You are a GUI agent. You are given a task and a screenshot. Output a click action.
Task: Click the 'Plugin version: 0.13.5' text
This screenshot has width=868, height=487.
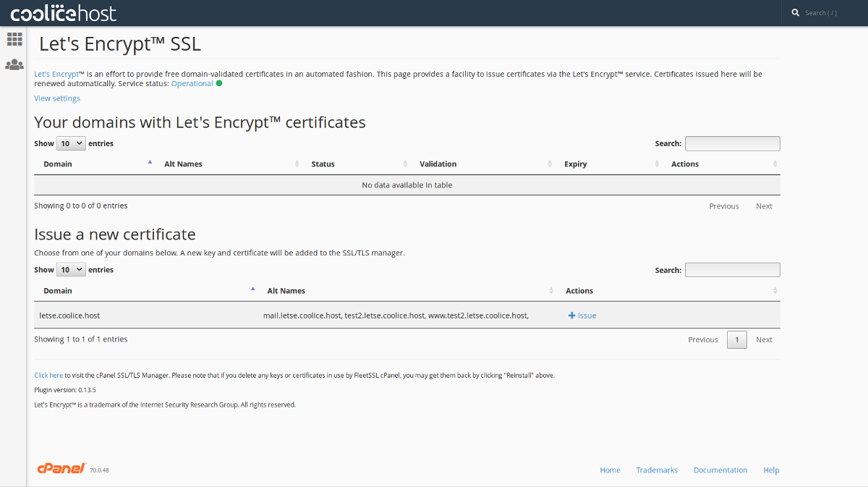65,390
